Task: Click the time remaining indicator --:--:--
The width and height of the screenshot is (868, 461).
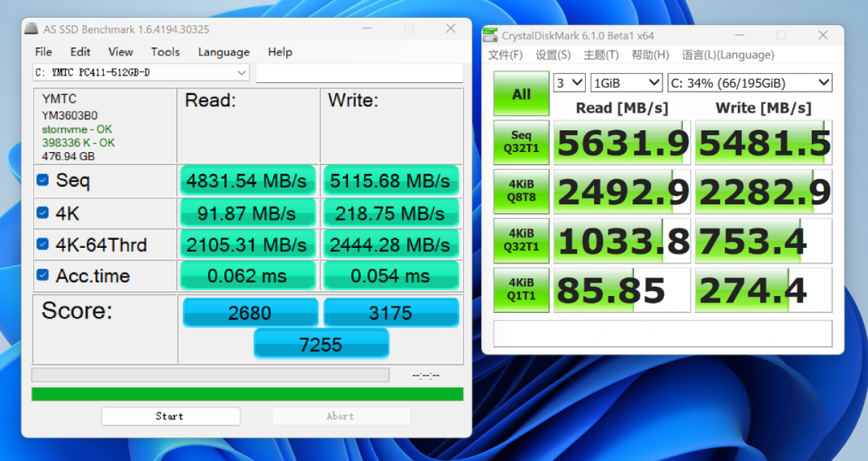Action: (426, 376)
